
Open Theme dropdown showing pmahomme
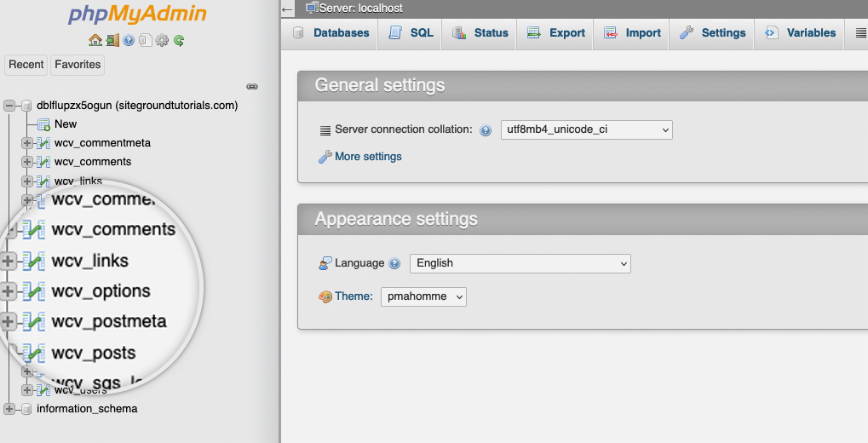click(423, 296)
